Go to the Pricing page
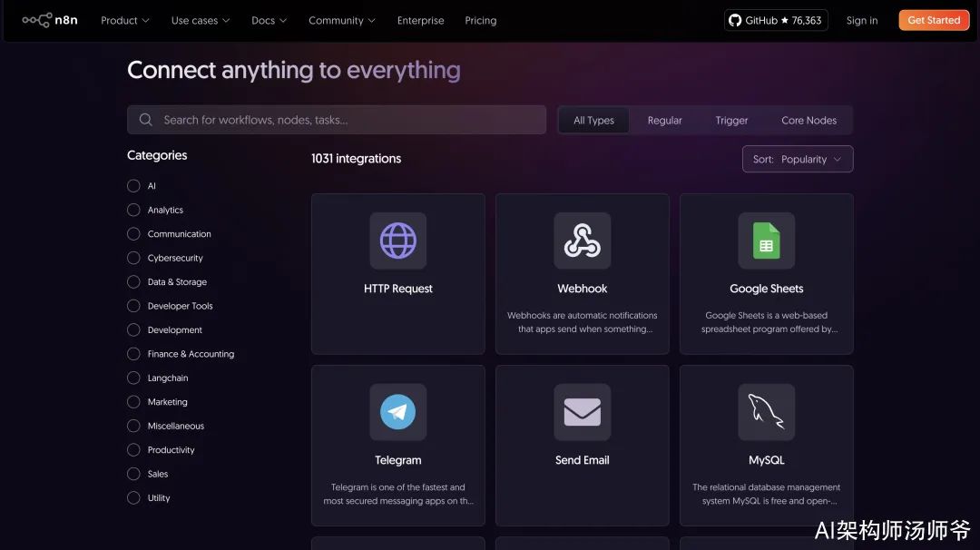The width and height of the screenshot is (980, 550). (481, 20)
